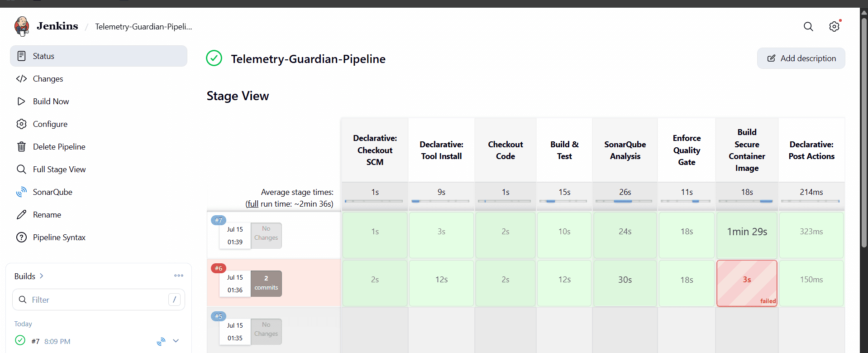Image resolution: width=868 pixels, height=353 pixels.
Task: Click the Configure gear icon in sidebar
Action: [21, 124]
